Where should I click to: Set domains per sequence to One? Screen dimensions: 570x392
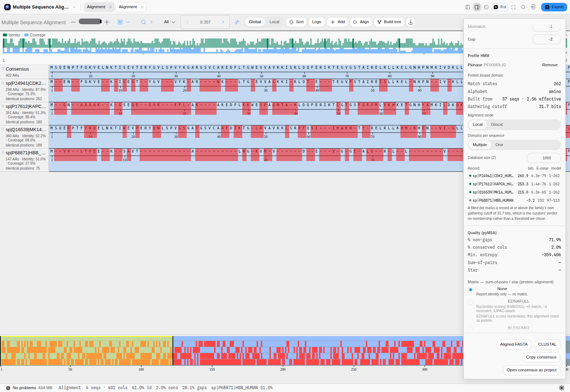pos(499,145)
